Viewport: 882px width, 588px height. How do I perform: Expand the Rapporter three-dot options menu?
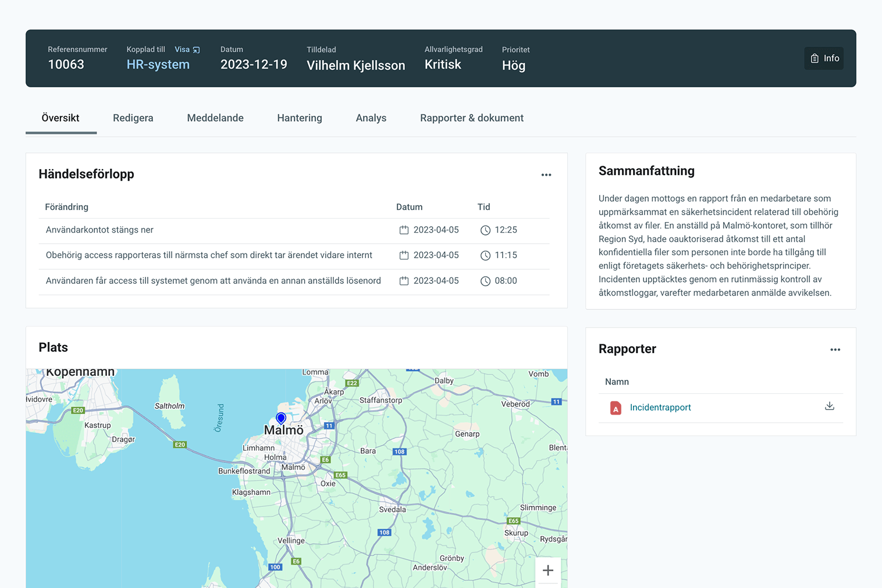835,350
